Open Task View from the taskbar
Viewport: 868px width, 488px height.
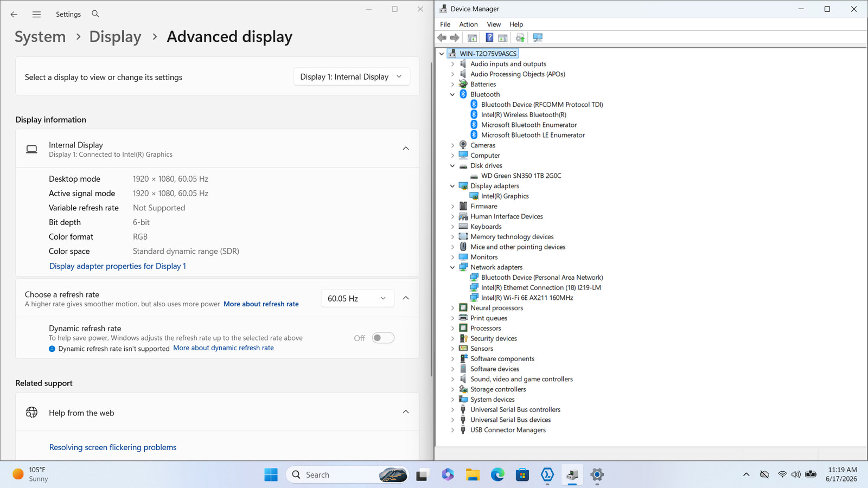(422, 475)
